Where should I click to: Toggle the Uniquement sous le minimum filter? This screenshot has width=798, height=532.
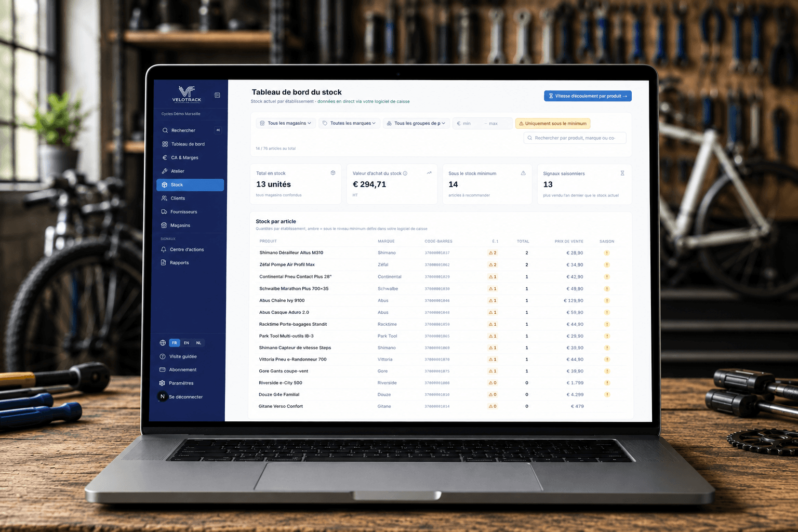point(553,124)
